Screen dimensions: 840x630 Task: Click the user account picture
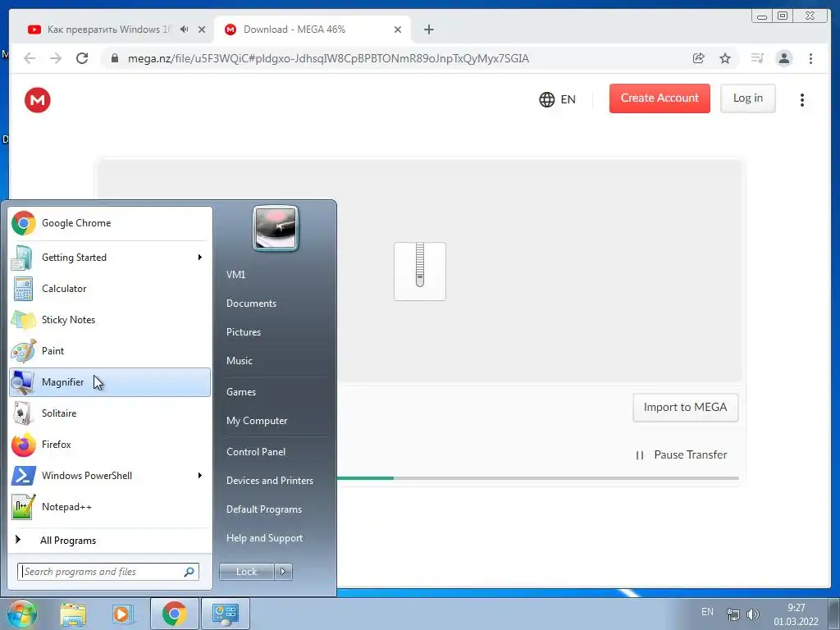click(276, 228)
